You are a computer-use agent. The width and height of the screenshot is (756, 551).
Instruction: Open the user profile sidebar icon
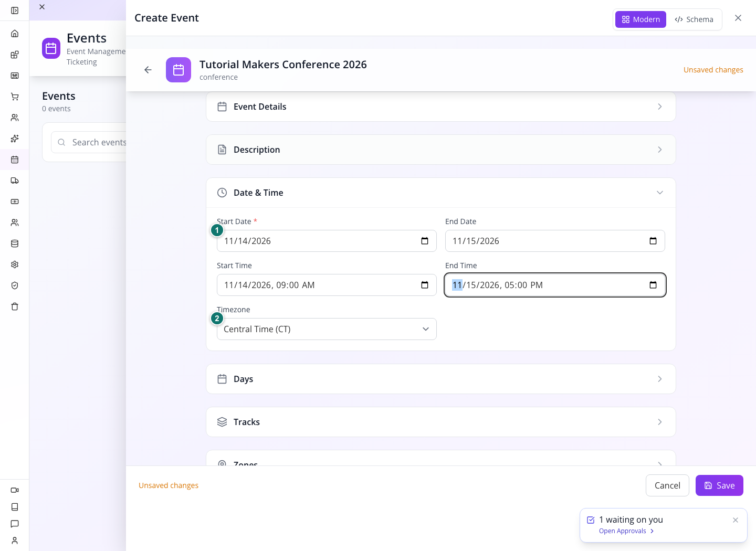point(15,541)
